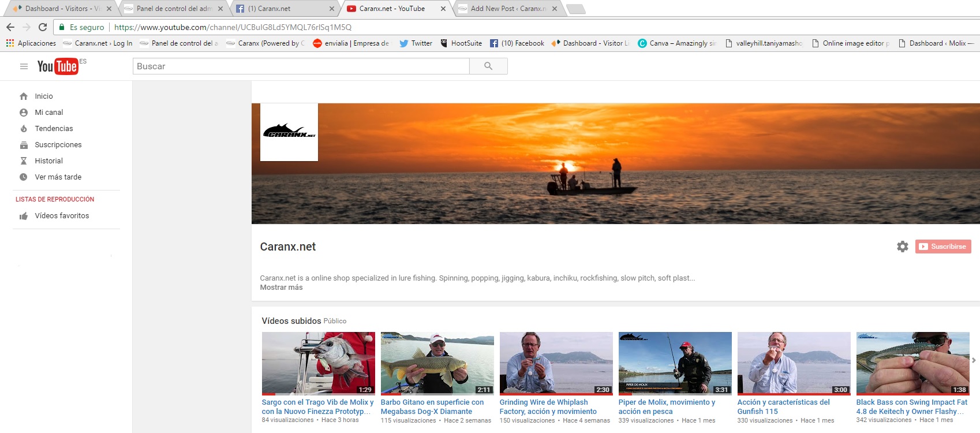Open Black Bass con Swing Impact thumbnail

point(913,363)
